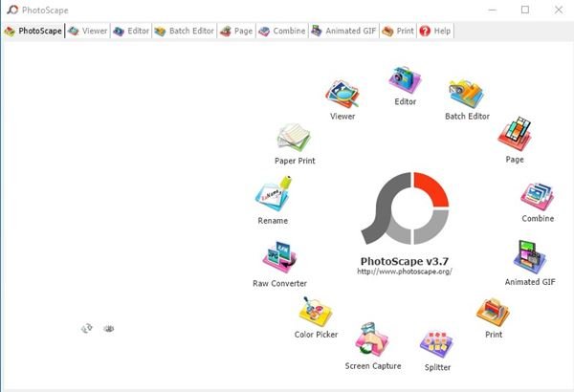Open the Rename tool

pyautogui.click(x=273, y=196)
